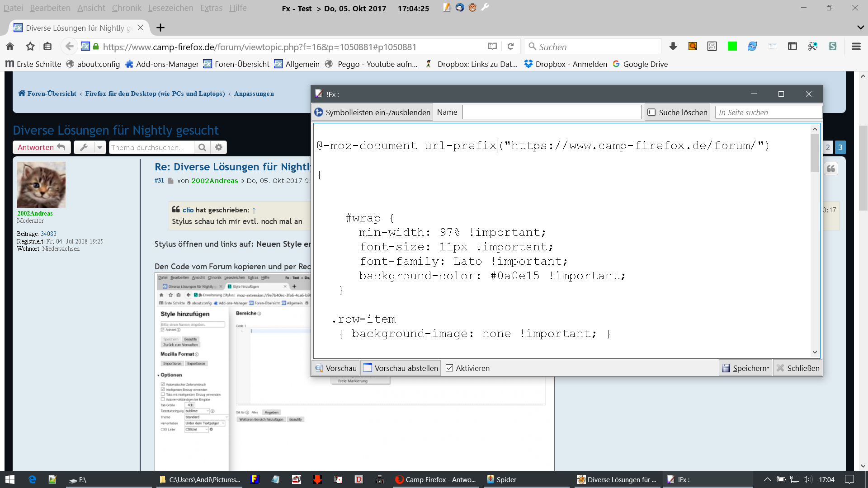Open the Foren-Übersicht breadcrumb link

click(x=52, y=94)
